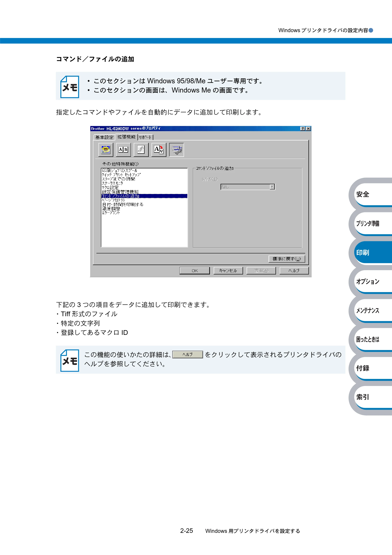Choose the device options printer icon
This screenshot has height=555, width=392.
click(176, 150)
